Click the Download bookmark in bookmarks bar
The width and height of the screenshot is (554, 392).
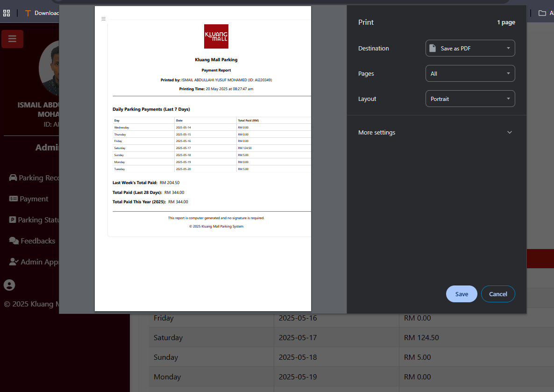[x=42, y=13]
